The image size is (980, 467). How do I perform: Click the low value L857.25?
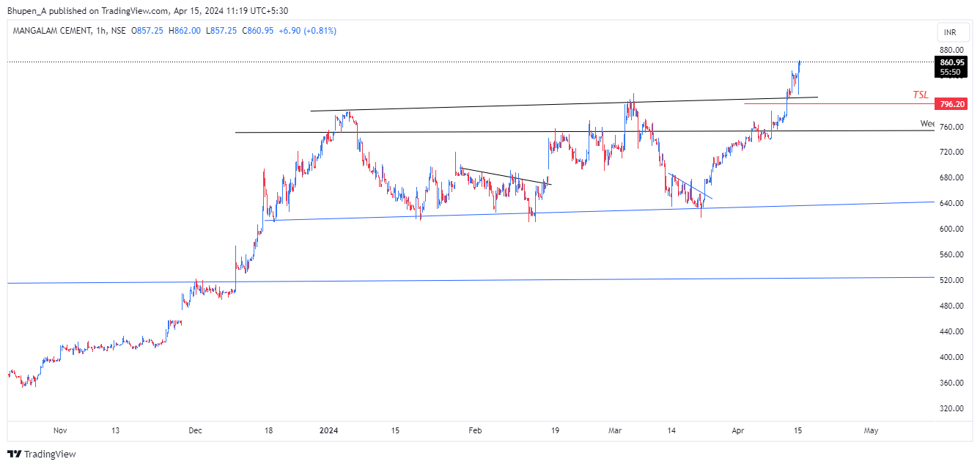pos(220,31)
